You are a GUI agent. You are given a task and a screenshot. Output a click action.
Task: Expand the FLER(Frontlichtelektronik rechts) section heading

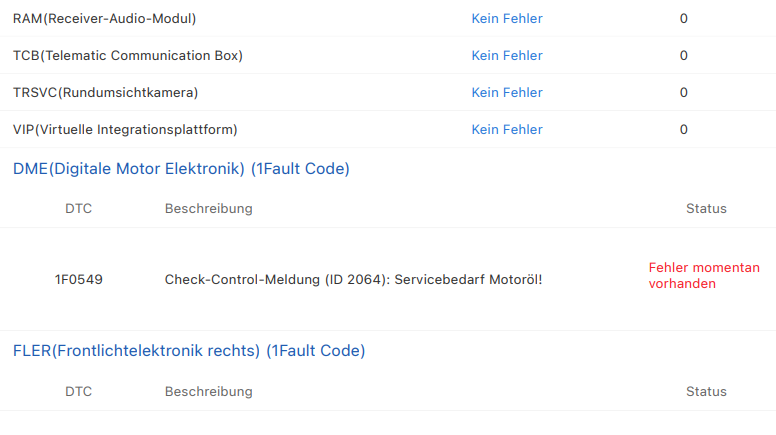tap(189, 351)
